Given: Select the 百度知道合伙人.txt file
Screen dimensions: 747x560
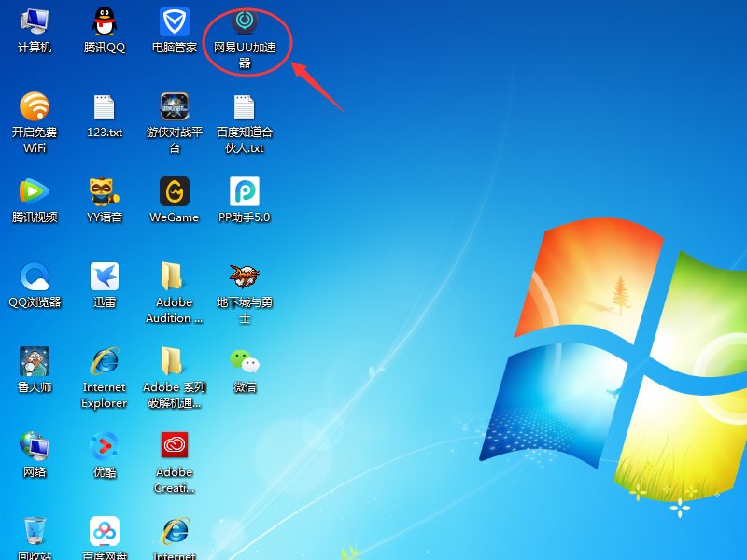Looking at the screenshot, I should pos(245,107).
